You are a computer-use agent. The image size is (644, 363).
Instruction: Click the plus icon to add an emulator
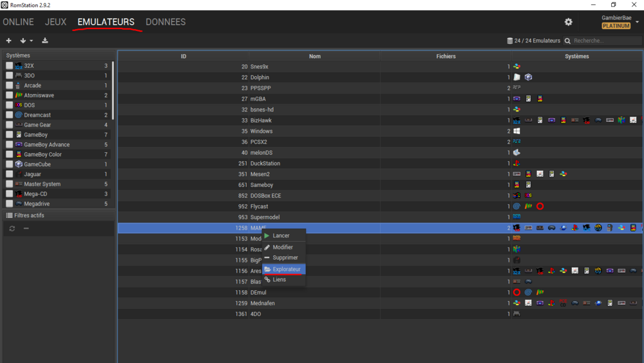pyautogui.click(x=9, y=41)
